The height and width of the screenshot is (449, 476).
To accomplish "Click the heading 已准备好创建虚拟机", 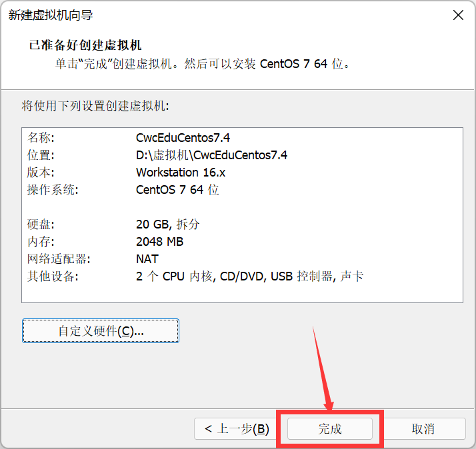I will tap(85, 45).
